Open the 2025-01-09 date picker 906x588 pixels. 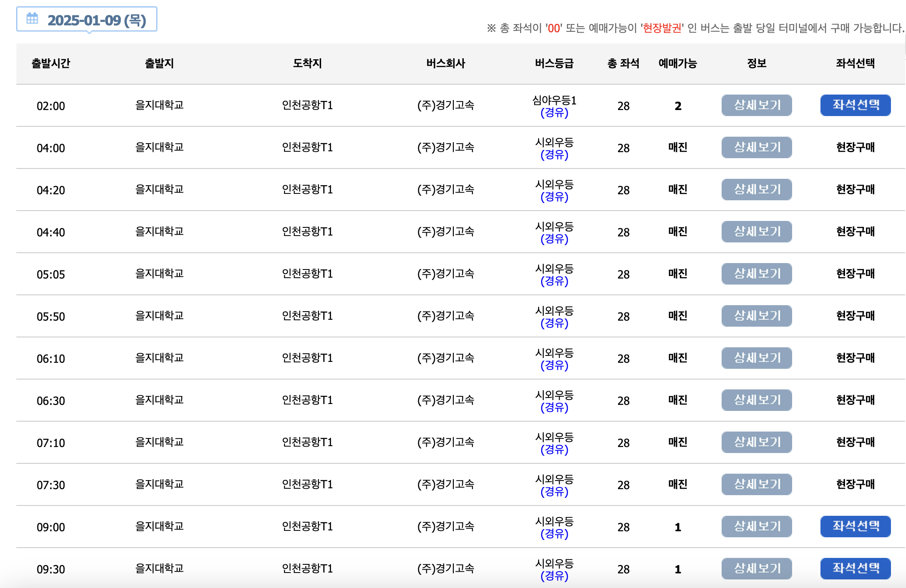click(x=96, y=20)
